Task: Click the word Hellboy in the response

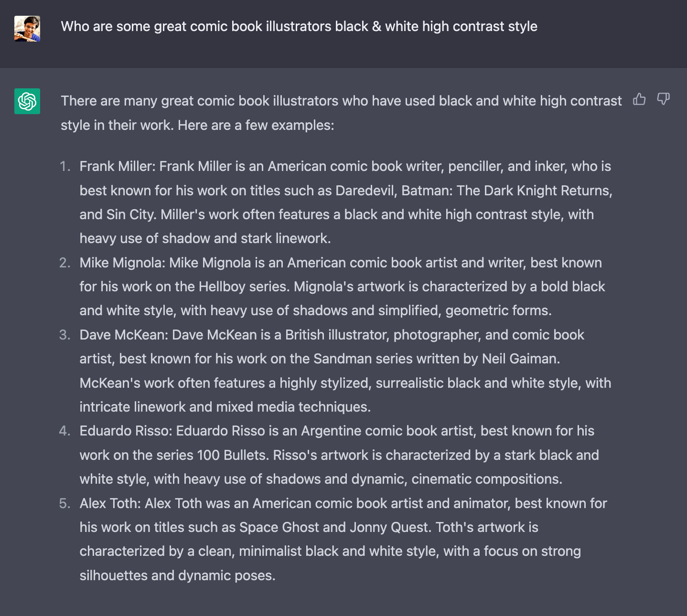Action: tap(222, 287)
